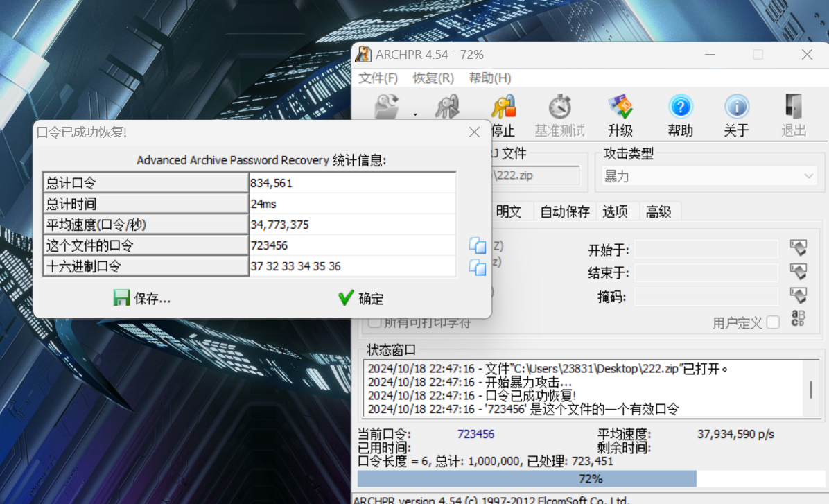This screenshot has height=504, width=829.
Task: Click the 总计口令 row label
Action: [146, 183]
